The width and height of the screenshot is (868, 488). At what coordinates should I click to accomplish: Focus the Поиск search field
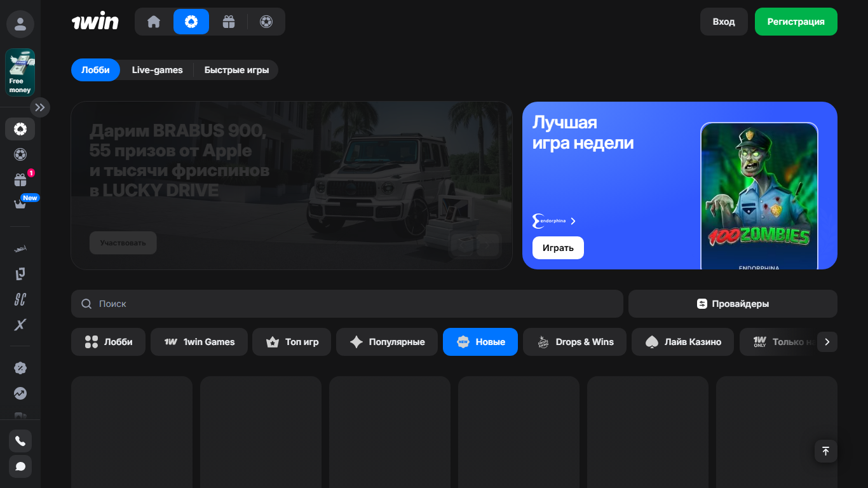347,304
